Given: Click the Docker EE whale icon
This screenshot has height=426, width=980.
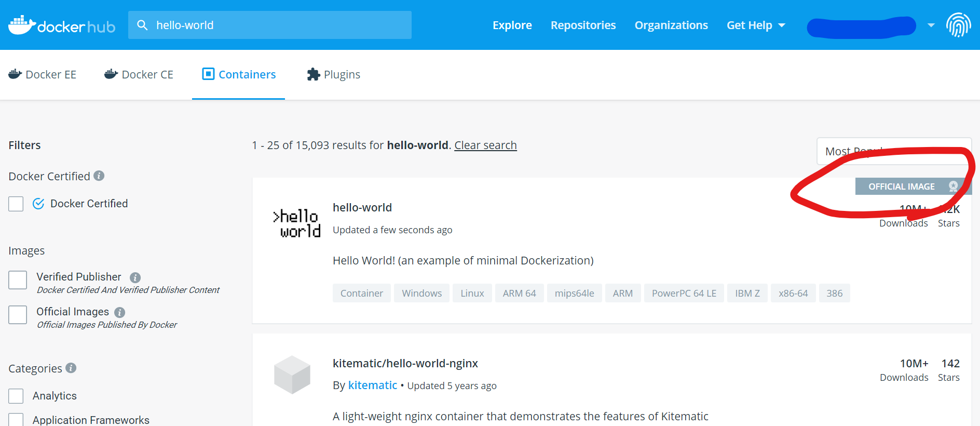Looking at the screenshot, I should click(x=15, y=74).
